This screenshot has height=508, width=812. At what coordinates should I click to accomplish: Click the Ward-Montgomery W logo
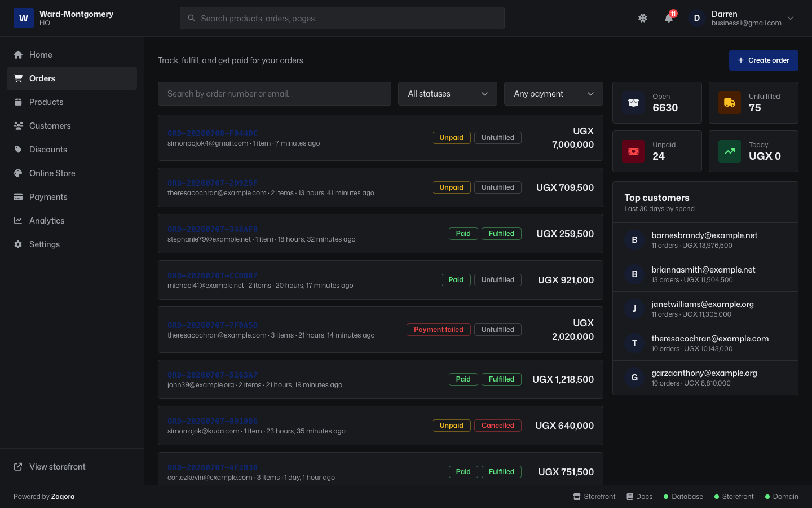click(x=24, y=18)
